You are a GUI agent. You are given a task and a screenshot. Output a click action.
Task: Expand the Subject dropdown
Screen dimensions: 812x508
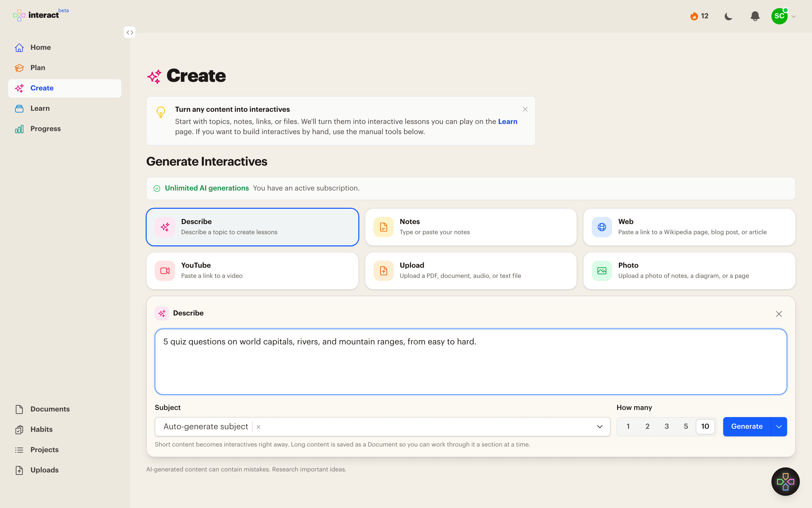600,427
